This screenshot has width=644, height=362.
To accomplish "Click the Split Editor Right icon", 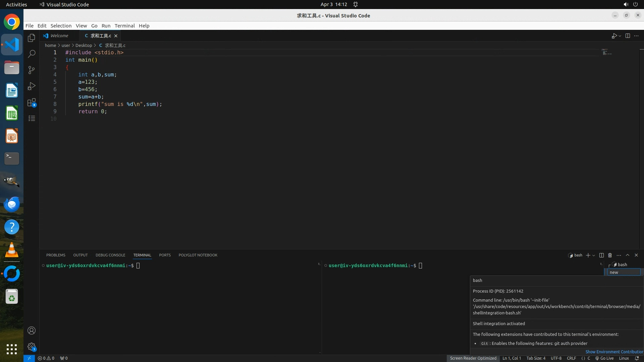I will click(628, 36).
